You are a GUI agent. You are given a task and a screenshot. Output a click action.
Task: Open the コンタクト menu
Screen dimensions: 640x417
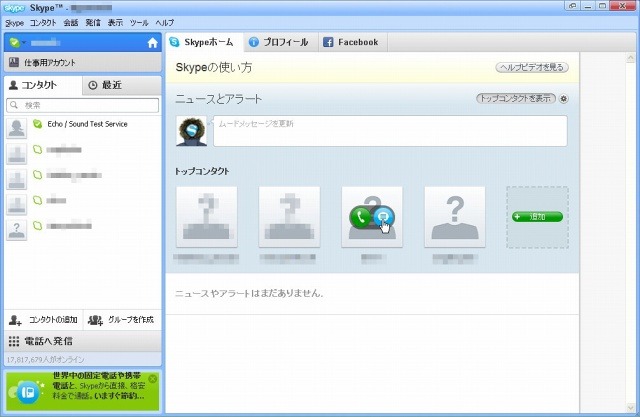[x=43, y=23]
